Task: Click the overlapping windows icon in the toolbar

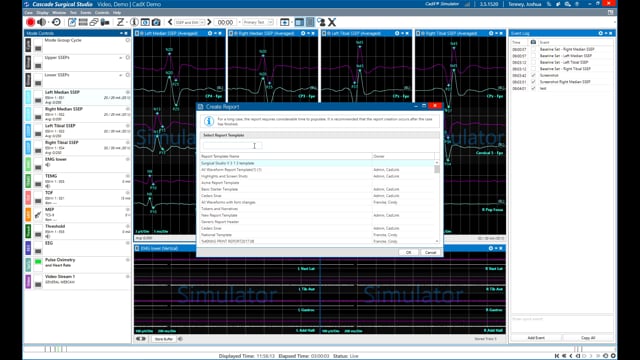Action: (x=94, y=22)
